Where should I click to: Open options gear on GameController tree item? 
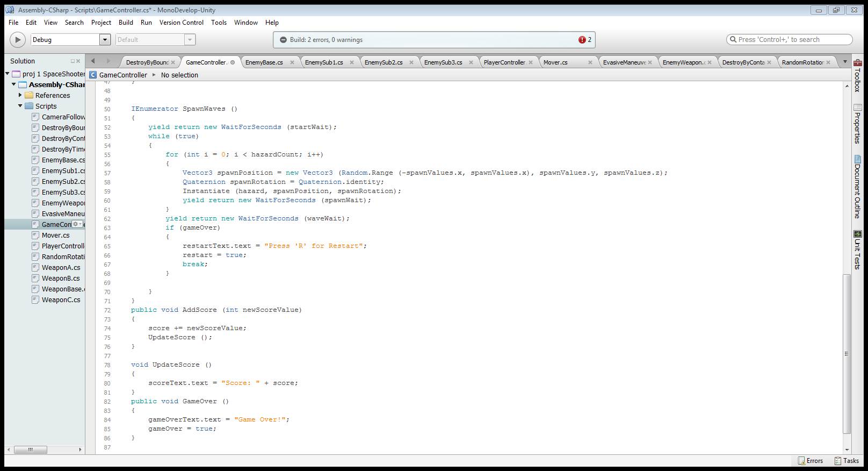click(77, 224)
